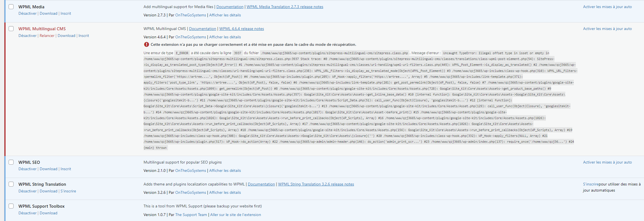Open OnTheGoSystems link for WPML SEO
Screen dimensions: 644x221
tap(191, 170)
